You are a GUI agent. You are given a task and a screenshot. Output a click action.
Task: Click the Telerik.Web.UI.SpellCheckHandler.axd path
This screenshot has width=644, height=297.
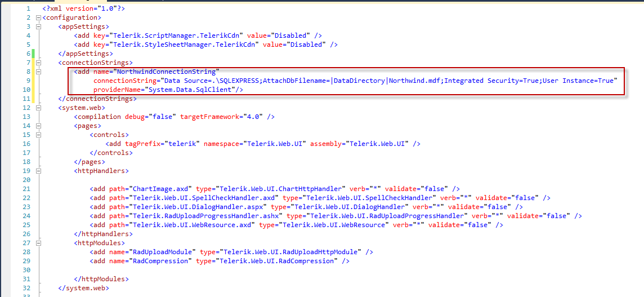[x=203, y=198]
